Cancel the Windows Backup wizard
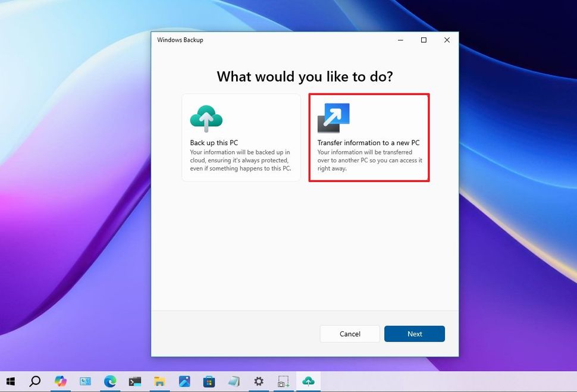This screenshot has width=577, height=392. 349,334
